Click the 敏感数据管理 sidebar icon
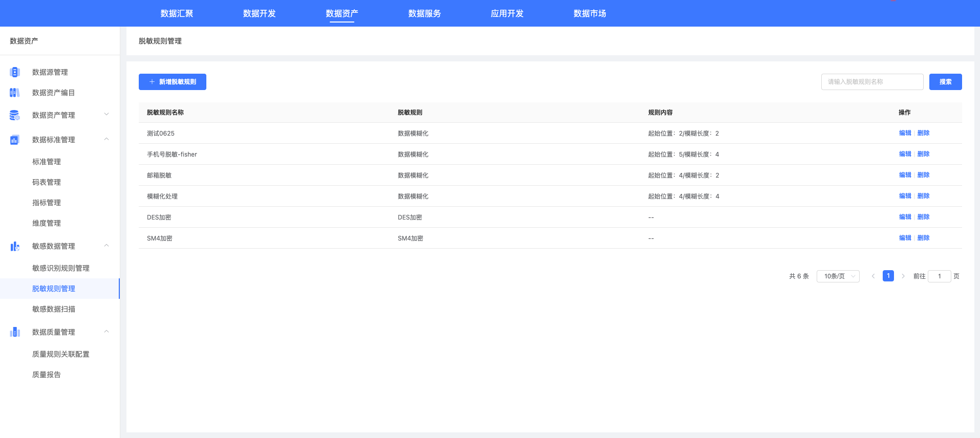 pos(15,247)
